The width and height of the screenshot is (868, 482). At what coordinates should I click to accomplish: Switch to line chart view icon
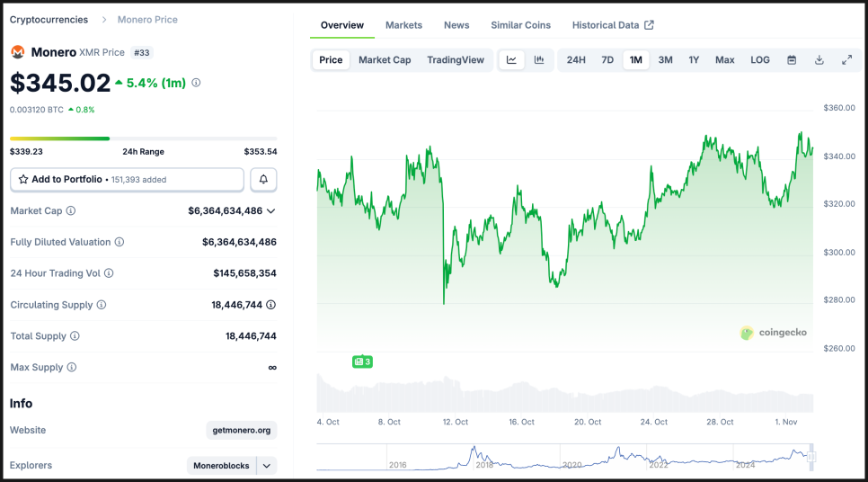tap(511, 60)
